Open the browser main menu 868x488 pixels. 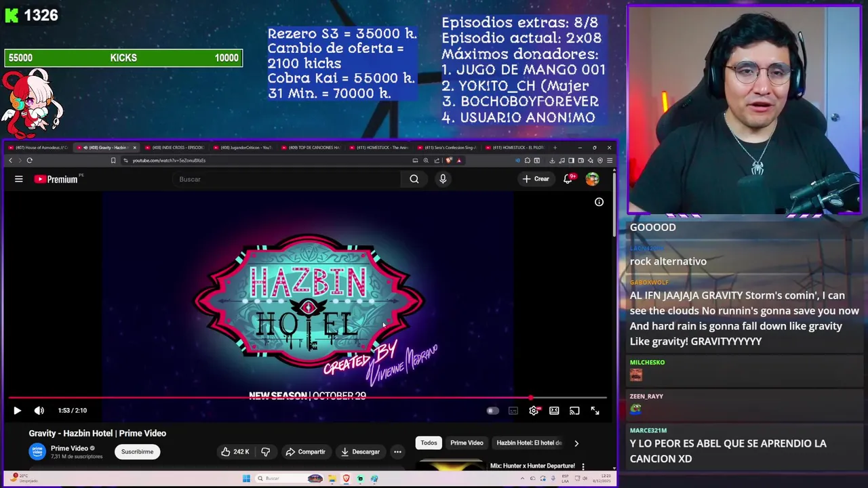point(610,161)
